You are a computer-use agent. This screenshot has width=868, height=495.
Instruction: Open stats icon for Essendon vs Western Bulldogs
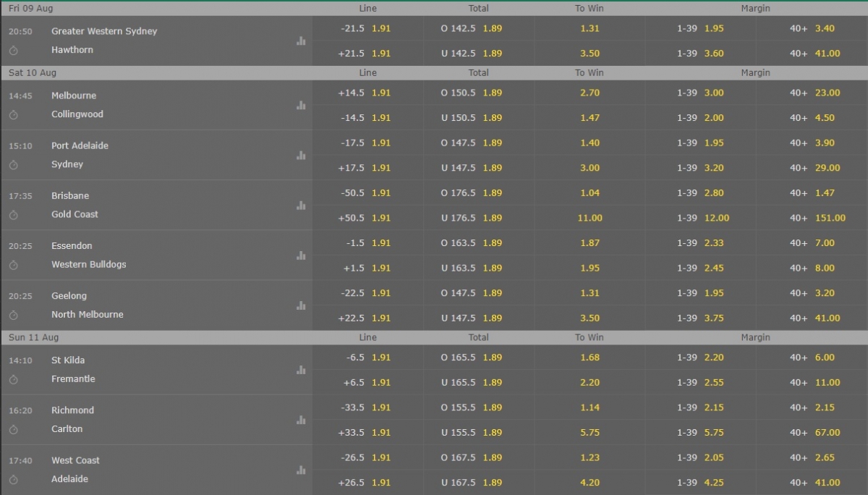point(301,255)
